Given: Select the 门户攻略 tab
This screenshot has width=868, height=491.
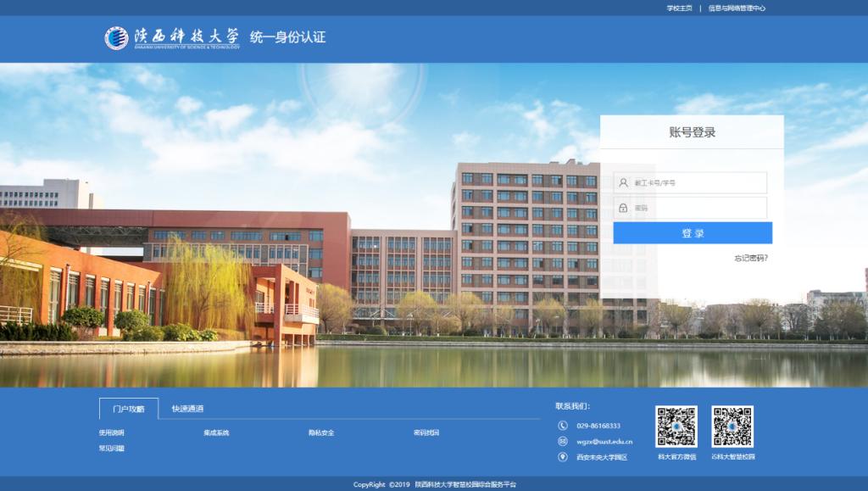Looking at the screenshot, I should (x=129, y=409).
